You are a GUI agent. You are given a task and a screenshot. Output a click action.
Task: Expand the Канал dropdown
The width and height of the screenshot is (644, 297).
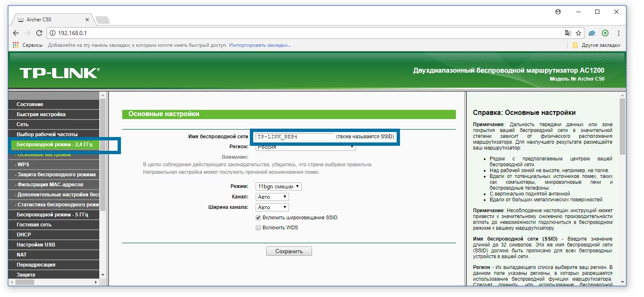272,197
